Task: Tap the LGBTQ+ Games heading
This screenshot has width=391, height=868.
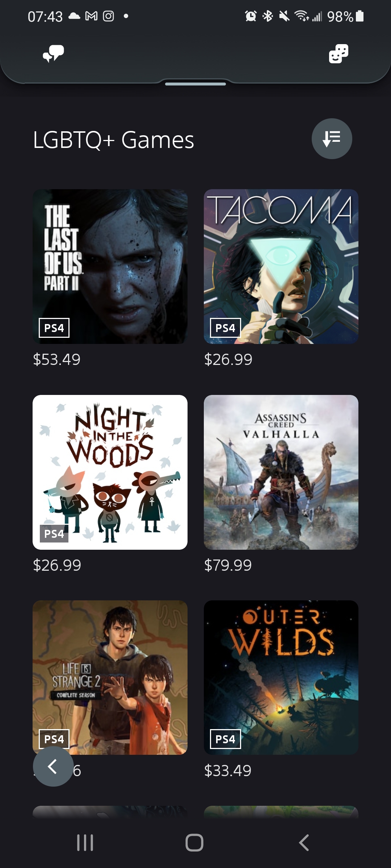Action: (x=113, y=140)
